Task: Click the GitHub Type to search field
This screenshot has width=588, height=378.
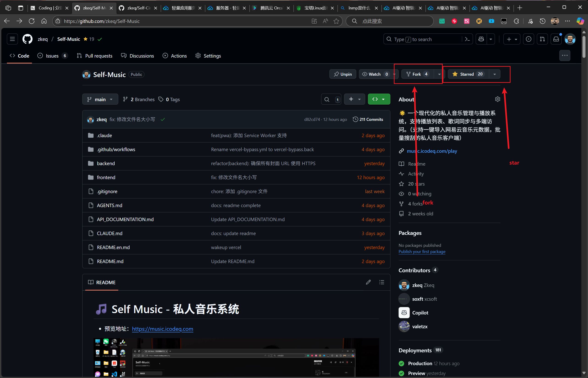Action: (x=423, y=39)
